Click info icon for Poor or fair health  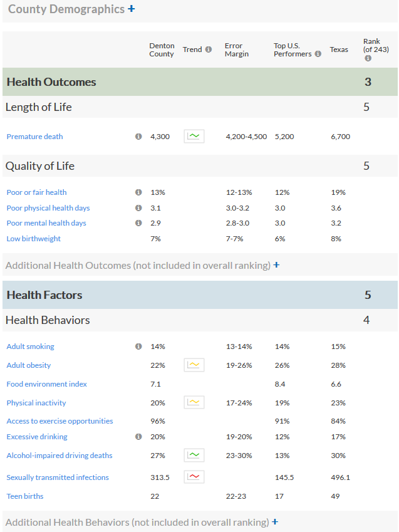(x=138, y=192)
